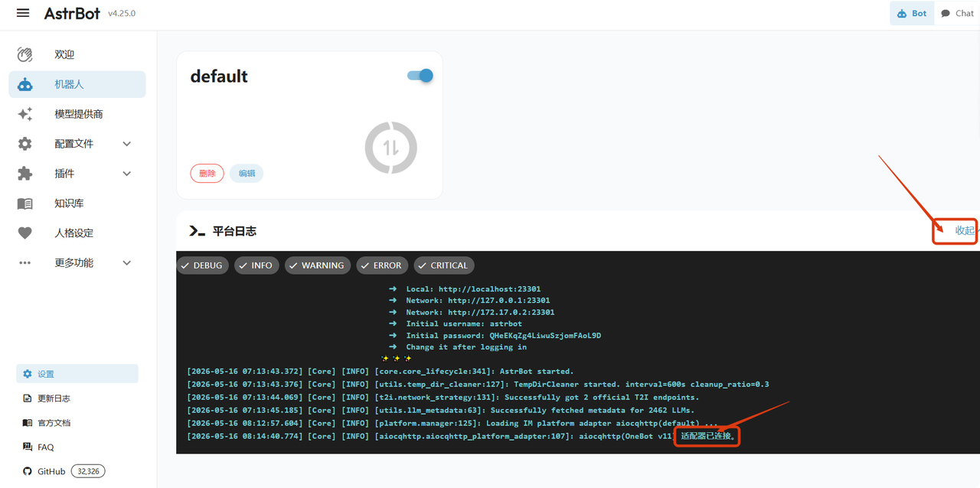Open 设置 at the sidebar bottom
This screenshot has height=488, width=980.
pos(77,374)
